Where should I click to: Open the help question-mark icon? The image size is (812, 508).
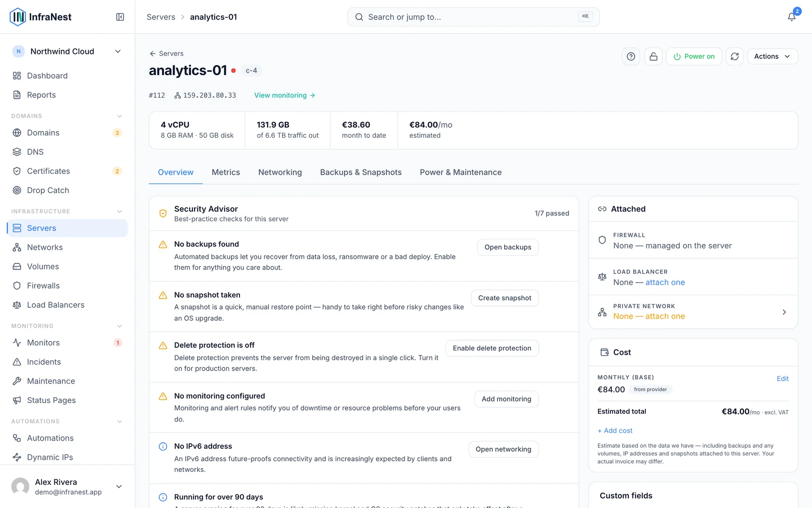(631, 56)
